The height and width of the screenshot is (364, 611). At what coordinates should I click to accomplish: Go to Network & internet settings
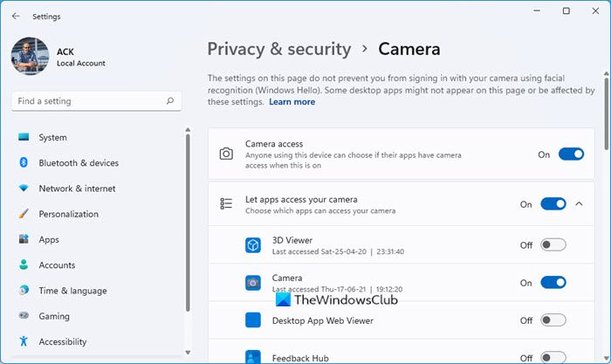tap(77, 189)
